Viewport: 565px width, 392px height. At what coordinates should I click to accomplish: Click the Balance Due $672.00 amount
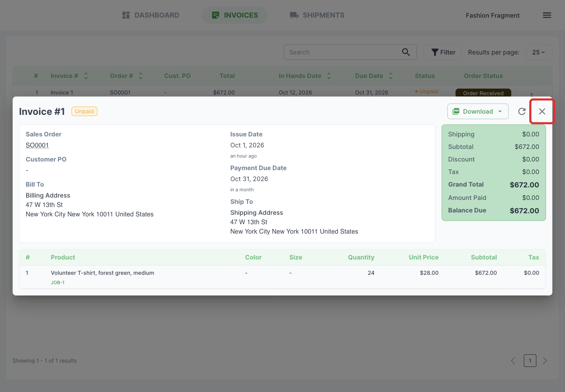(x=524, y=211)
